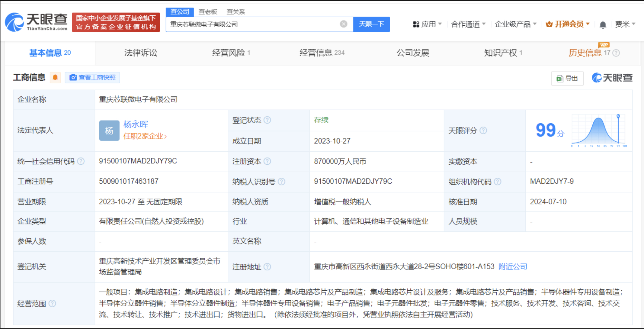Image resolution: width=644 pixels, height=329 pixels.
Task: Open the 基本信息 tab
Action: pos(50,53)
